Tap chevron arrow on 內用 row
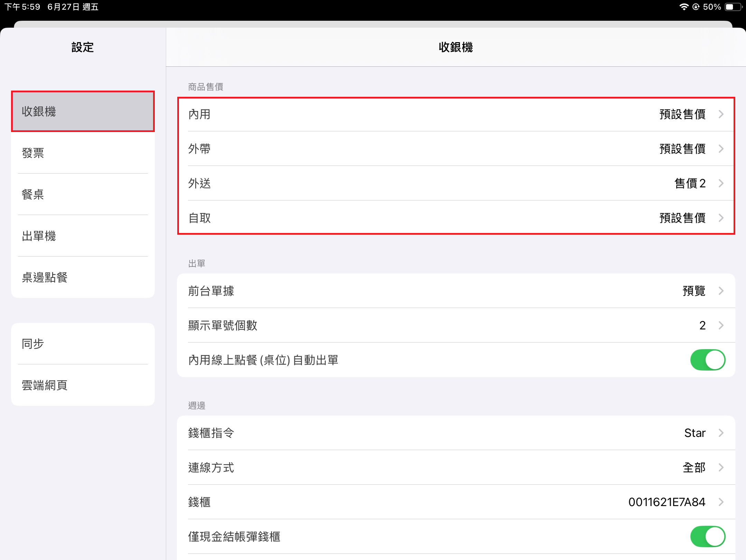Image resolution: width=746 pixels, height=560 pixels. 721,114
